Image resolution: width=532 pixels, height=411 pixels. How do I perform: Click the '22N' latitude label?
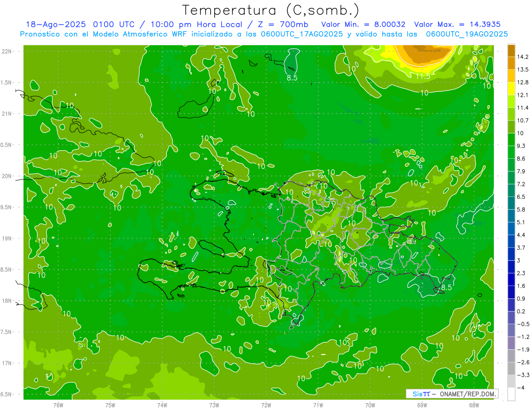7,51
